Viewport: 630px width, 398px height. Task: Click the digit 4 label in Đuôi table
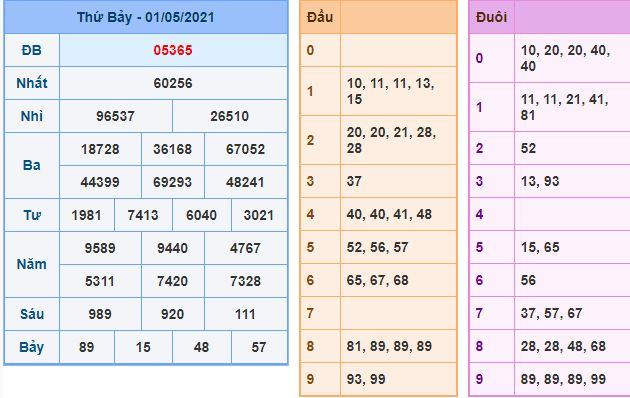[479, 214]
